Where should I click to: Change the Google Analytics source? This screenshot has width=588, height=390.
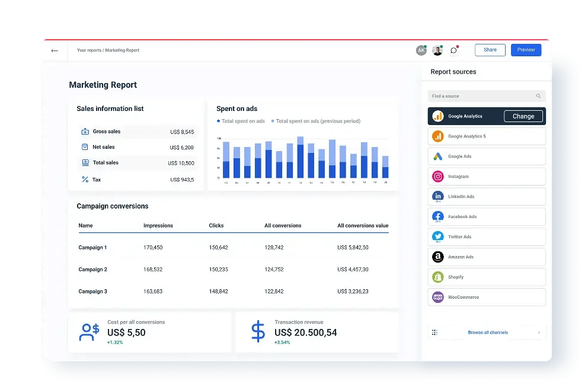click(x=523, y=116)
